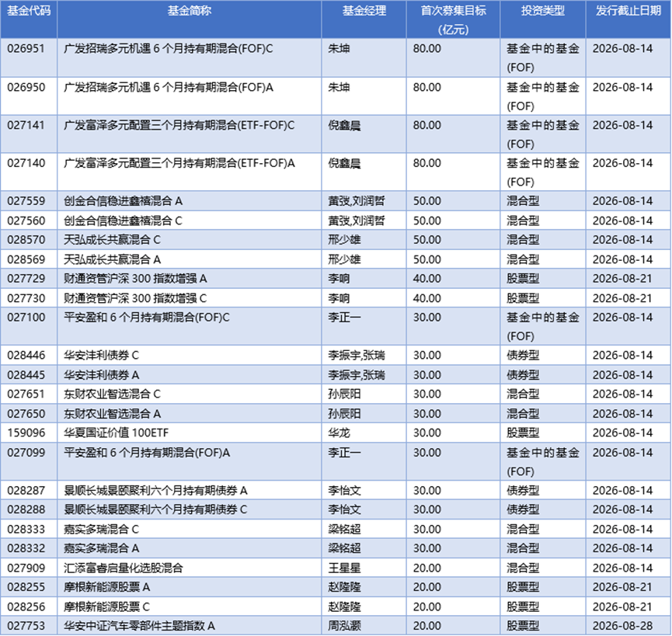
Task: Select fund code 027141
Action: click(26, 126)
